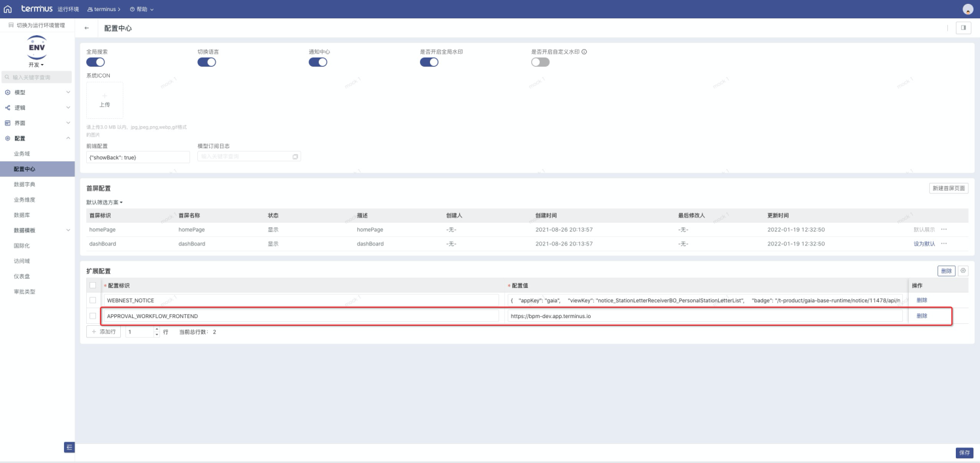This screenshot has height=463, width=980.
Task: Click the 更新时间 column header
Action: pyautogui.click(x=778, y=216)
